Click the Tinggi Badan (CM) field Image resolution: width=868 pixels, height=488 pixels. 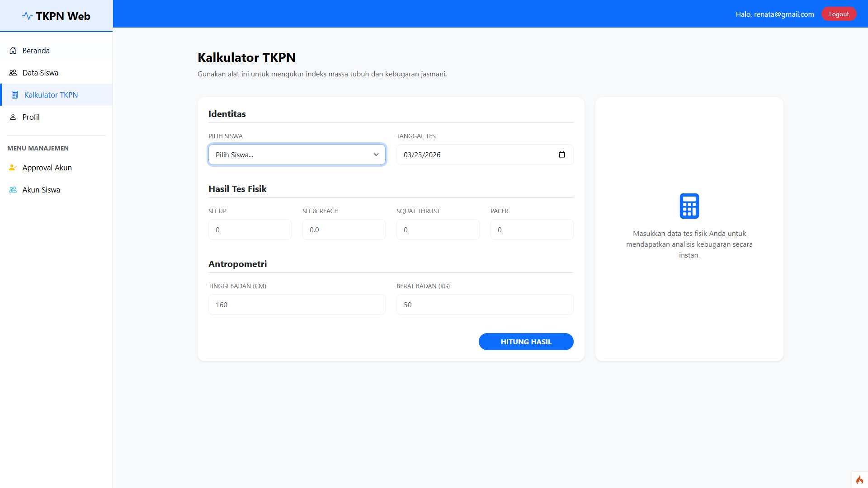tap(297, 305)
